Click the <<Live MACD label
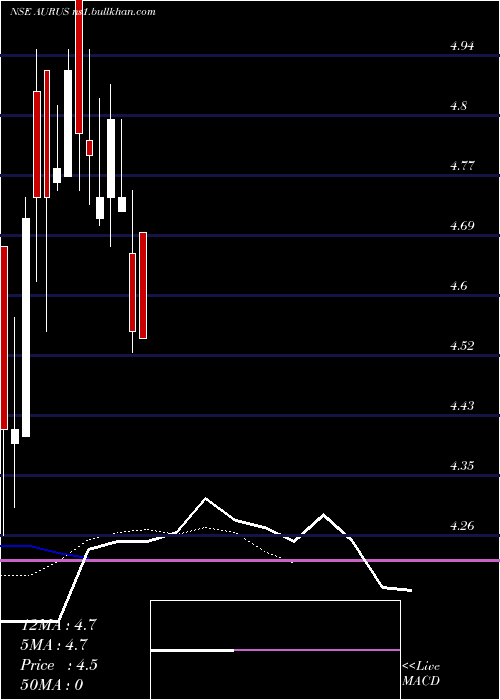 tap(421, 673)
